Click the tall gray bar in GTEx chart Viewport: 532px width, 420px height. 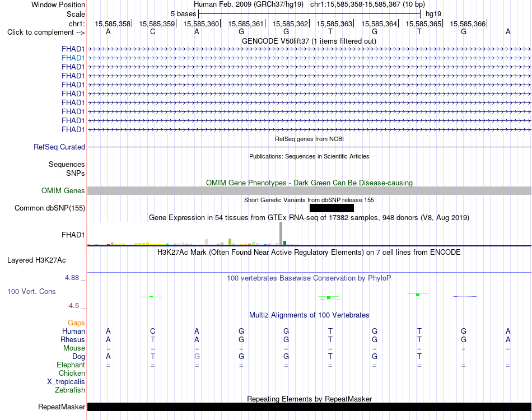[x=281, y=234]
